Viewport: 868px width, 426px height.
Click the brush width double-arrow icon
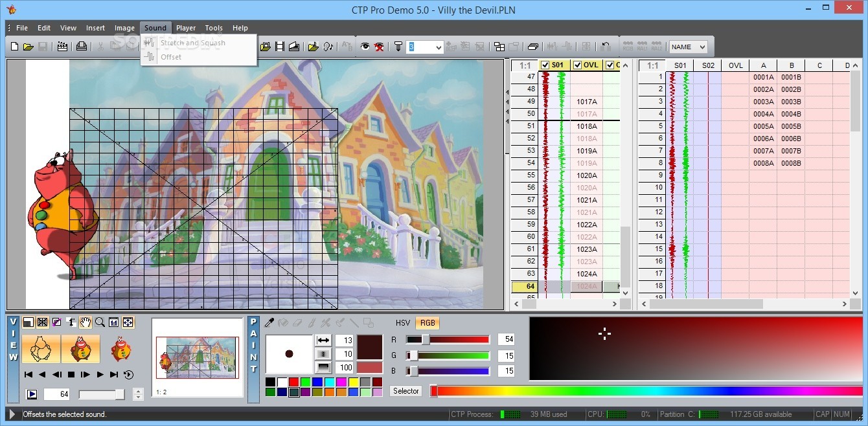323,340
